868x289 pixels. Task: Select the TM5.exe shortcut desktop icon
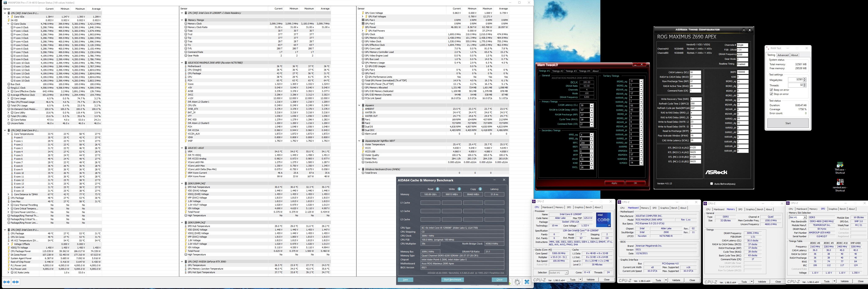point(840,168)
